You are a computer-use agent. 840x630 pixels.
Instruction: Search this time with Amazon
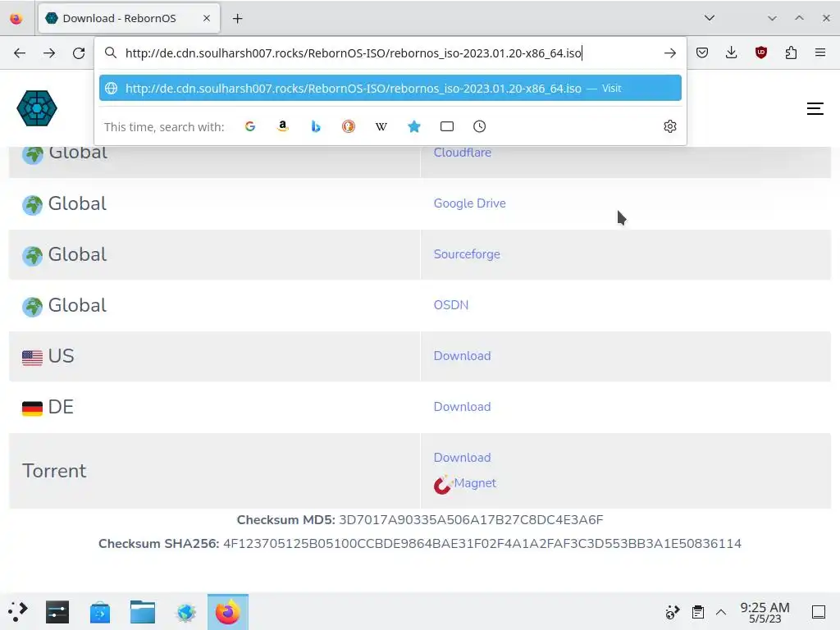(283, 126)
